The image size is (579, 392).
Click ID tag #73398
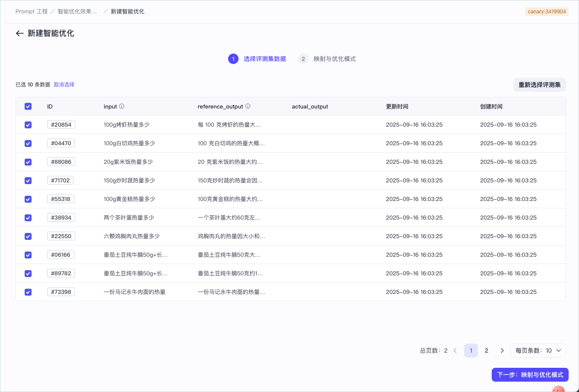click(61, 292)
